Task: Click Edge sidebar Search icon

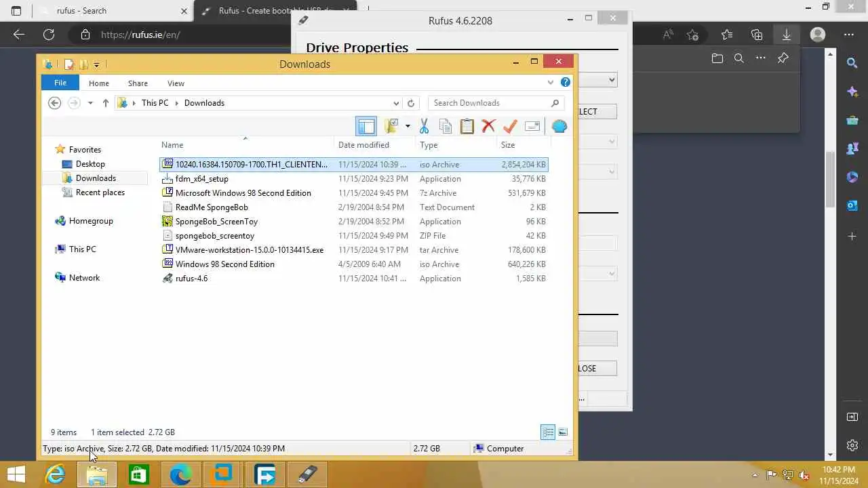Action: point(852,63)
